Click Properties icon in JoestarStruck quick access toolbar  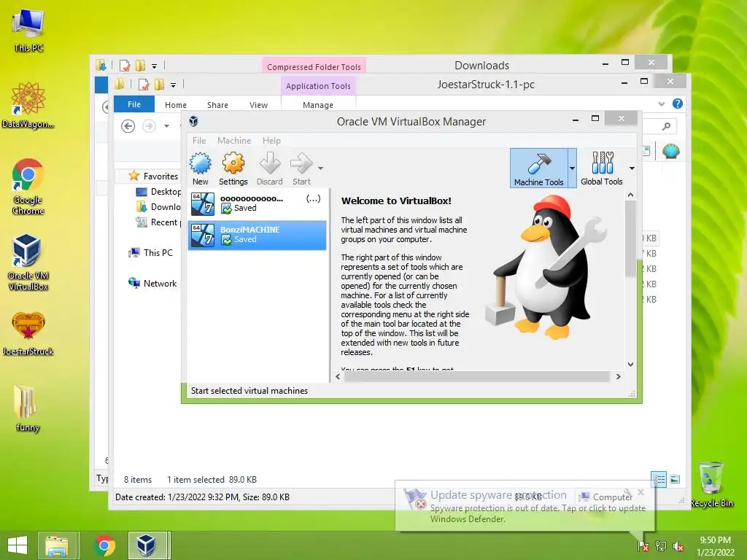[x=144, y=85]
